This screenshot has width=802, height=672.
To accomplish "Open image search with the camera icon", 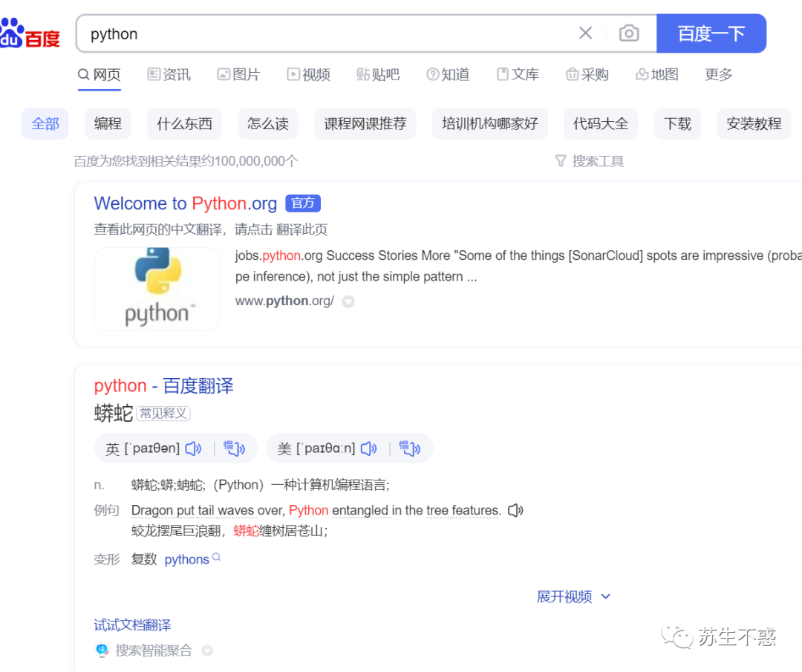I will 629,33.
